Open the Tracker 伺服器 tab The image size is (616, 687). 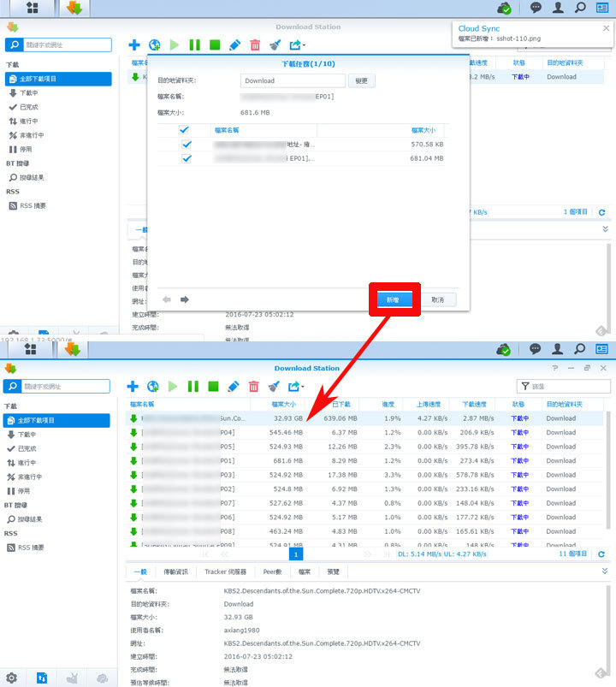(226, 572)
